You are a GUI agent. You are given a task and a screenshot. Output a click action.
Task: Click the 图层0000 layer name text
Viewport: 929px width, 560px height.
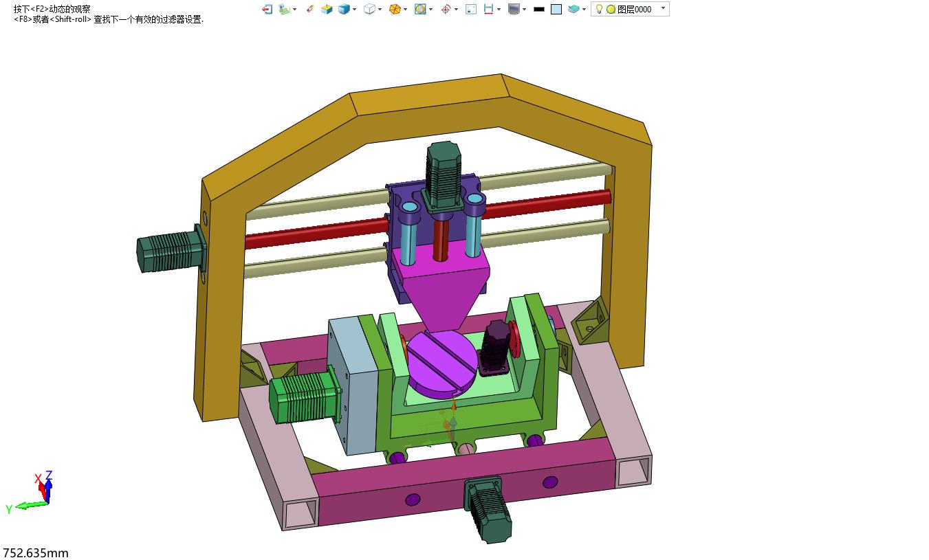point(634,10)
